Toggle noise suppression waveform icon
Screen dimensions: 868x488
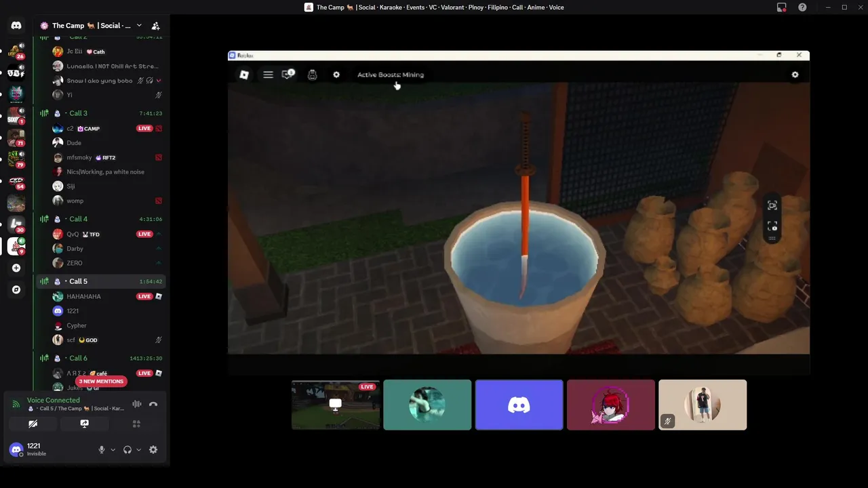pyautogui.click(x=137, y=404)
